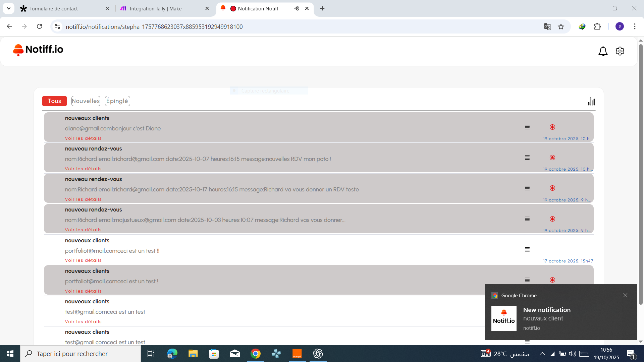
Task: Click lines menu icon on portfoliot 17 octobre notification
Action: click(x=527, y=249)
